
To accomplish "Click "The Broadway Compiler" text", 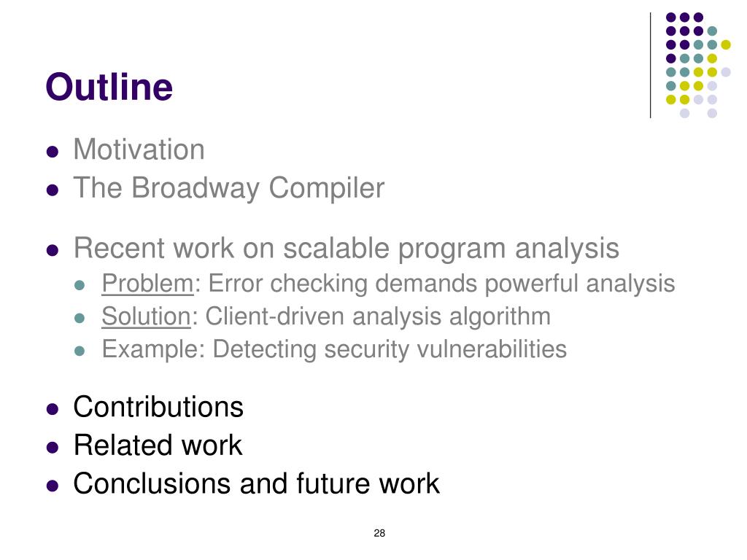I will click(x=228, y=189).
